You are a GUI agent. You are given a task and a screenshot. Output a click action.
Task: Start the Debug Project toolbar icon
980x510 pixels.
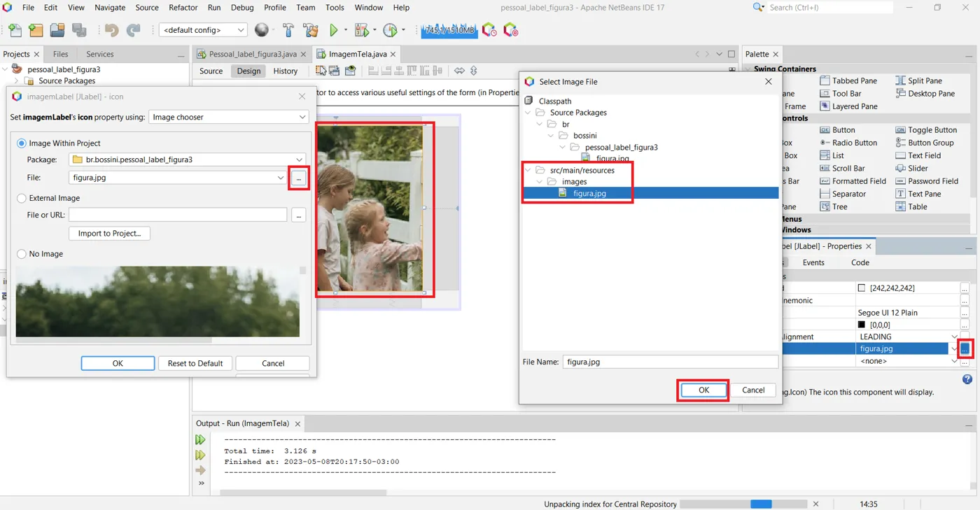362,30
